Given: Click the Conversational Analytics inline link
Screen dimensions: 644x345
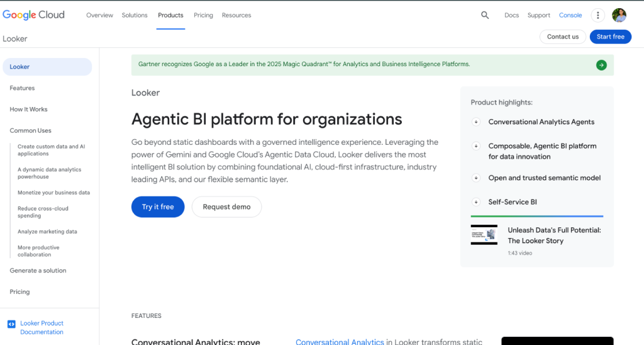Looking at the screenshot, I should [340, 341].
